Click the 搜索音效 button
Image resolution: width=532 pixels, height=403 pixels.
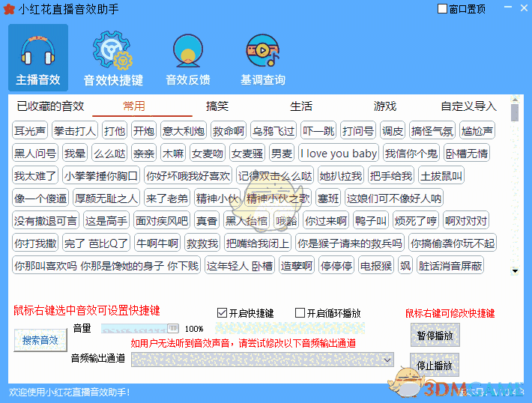(x=40, y=340)
